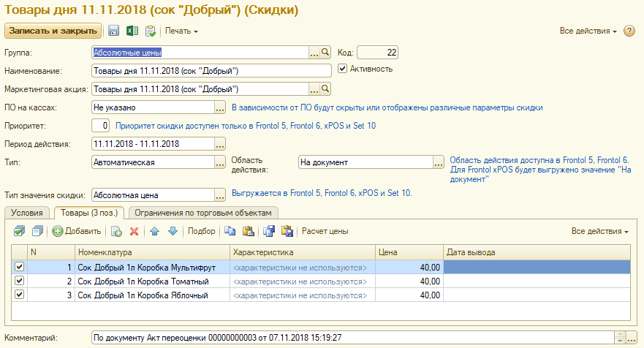
Task: Open the Печать dropdown menu
Action: (x=181, y=31)
